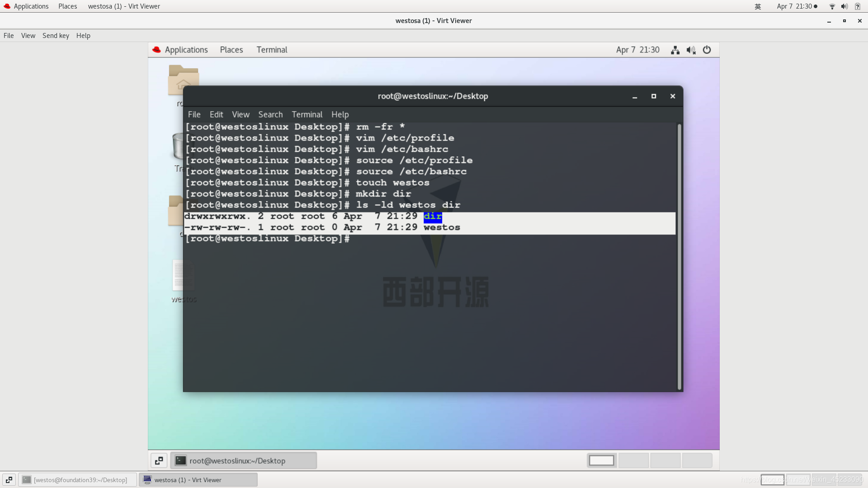Open the terminal Search menu
868x488 pixels.
point(270,115)
